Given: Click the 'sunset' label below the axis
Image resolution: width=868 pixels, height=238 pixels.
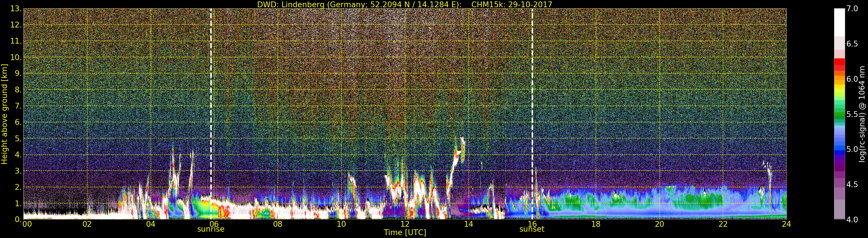Looking at the screenshot, I should click(532, 229).
